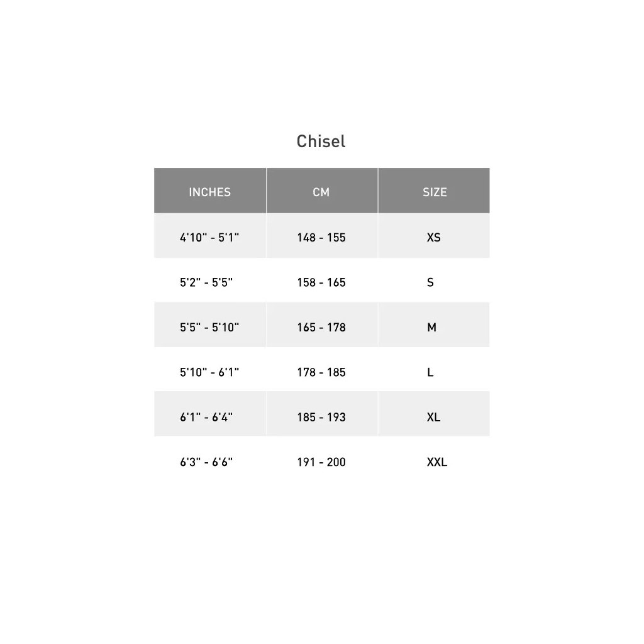The image size is (644, 644).
Task: Click the 165 - 178 cm cell
Action: pyautogui.click(x=321, y=328)
